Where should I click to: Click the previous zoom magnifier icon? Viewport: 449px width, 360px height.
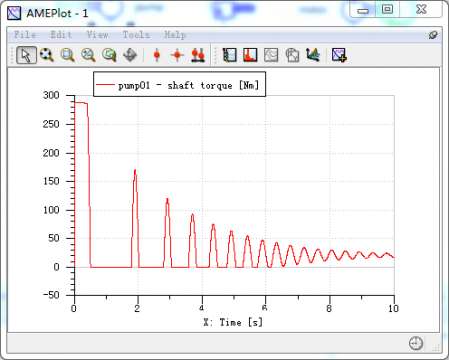click(109, 55)
